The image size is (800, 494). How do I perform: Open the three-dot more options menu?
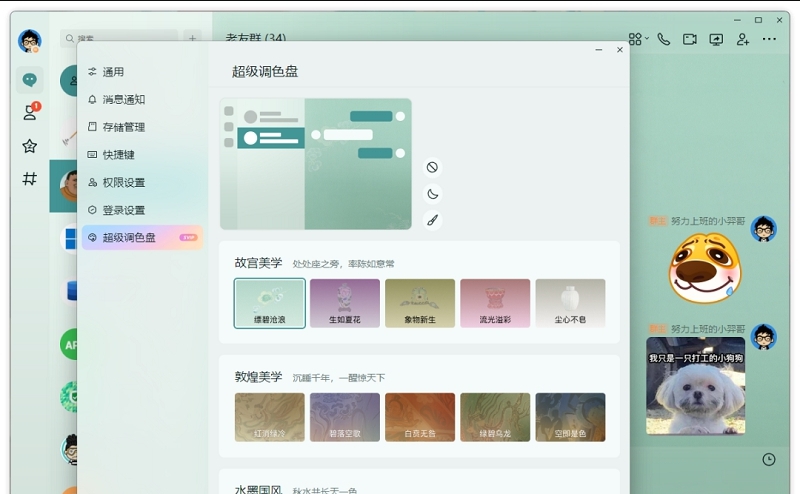(x=769, y=39)
